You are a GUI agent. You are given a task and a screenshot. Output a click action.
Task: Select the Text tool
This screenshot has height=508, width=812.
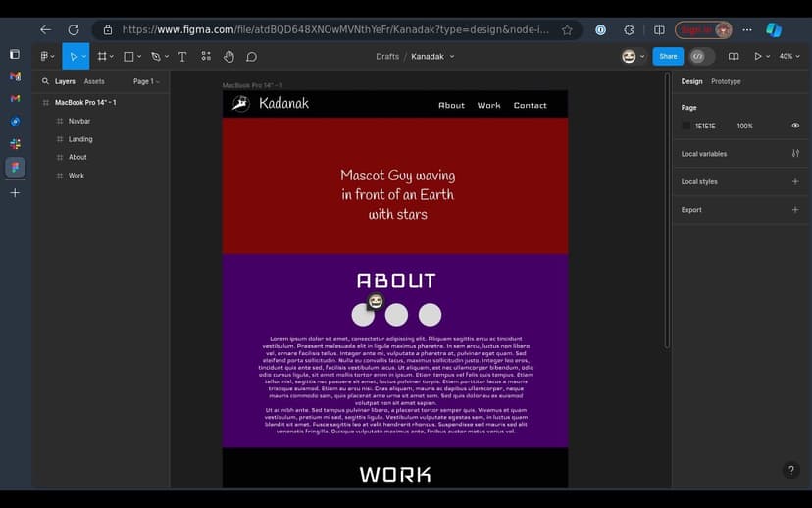(182, 57)
